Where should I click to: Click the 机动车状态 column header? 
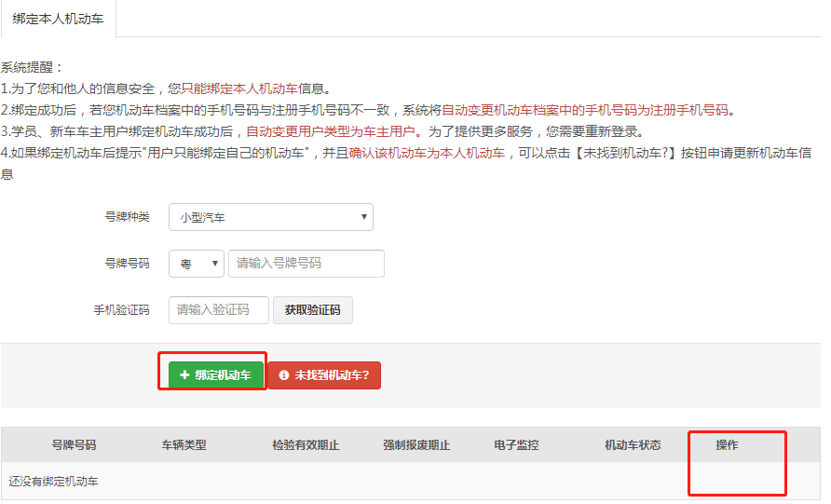[633, 445]
